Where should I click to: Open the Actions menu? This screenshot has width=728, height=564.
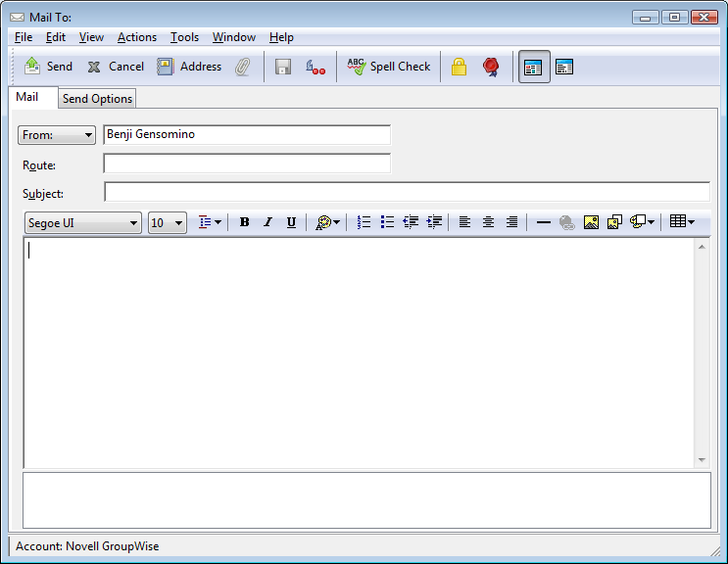pos(137,37)
